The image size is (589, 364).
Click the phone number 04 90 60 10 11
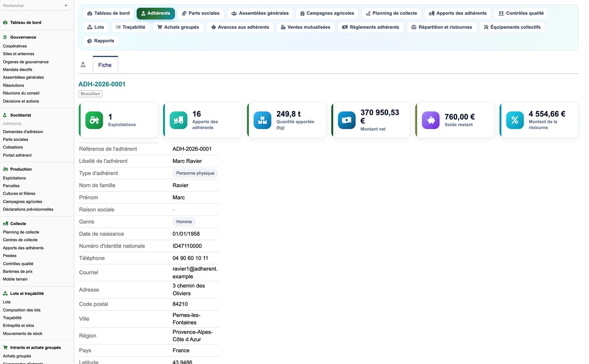[x=190, y=258]
